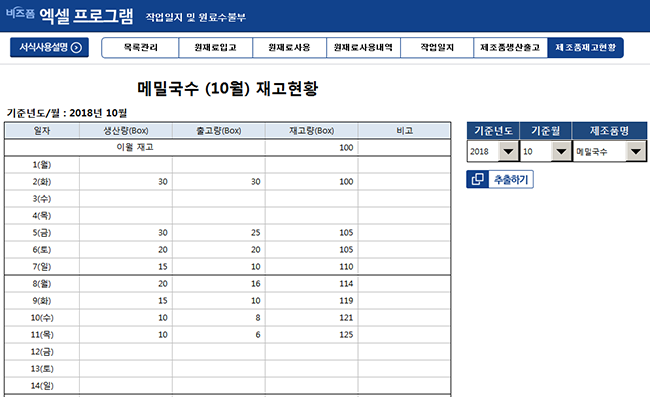
Task: Switch to the 원재료입고 tab
Action: pyautogui.click(x=216, y=48)
